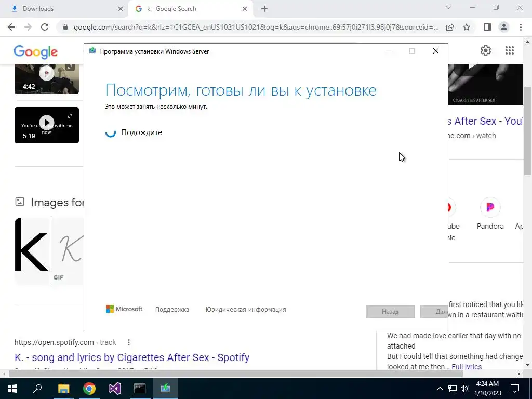Open Google quick settings gear

[486, 50]
